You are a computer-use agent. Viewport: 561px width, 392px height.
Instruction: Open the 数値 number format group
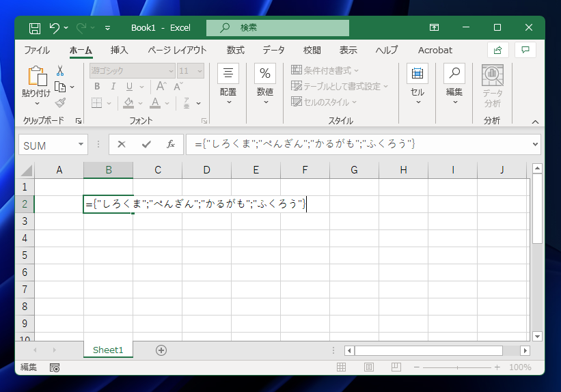tap(264, 85)
